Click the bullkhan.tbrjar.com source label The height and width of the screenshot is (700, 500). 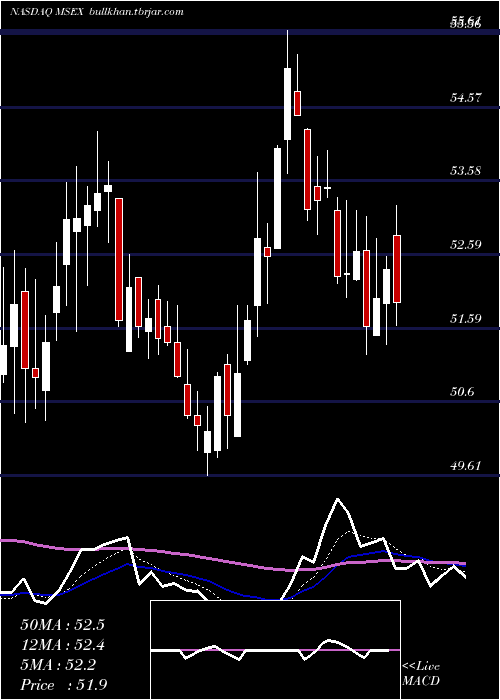pos(136,12)
